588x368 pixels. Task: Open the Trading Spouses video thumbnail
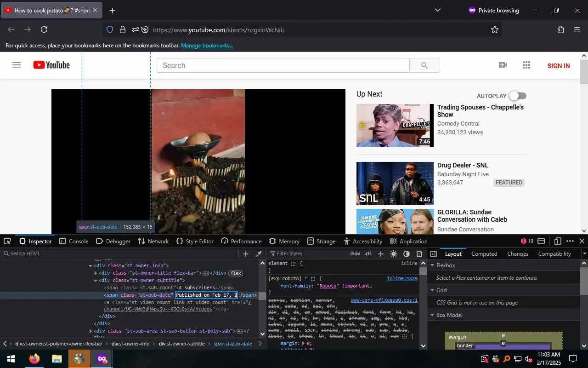(x=395, y=126)
